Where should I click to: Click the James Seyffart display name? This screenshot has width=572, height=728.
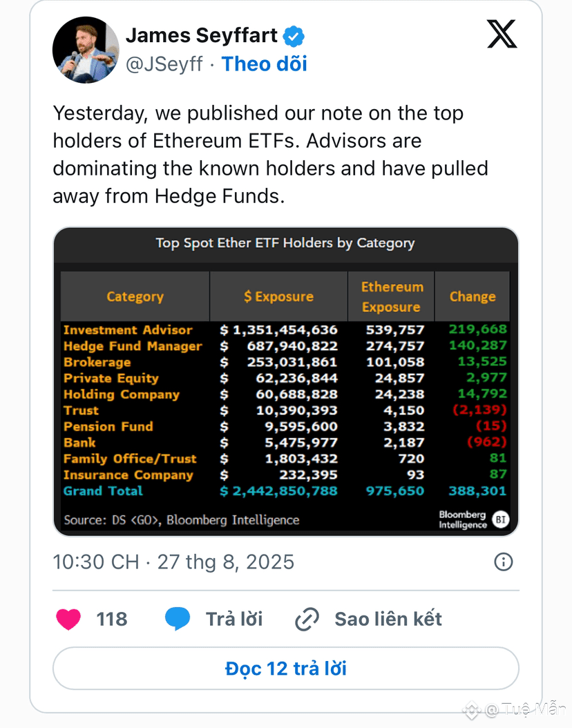202,36
